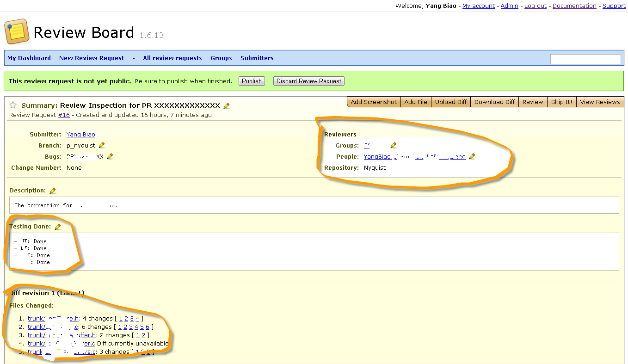Open the Review action

pos(533,102)
